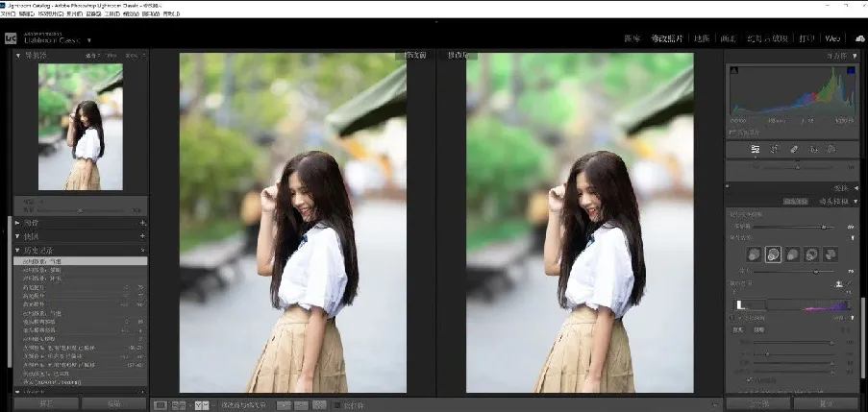Open the Print module tab
The width and height of the screenshot is (868, 412).
click(805, 38)
